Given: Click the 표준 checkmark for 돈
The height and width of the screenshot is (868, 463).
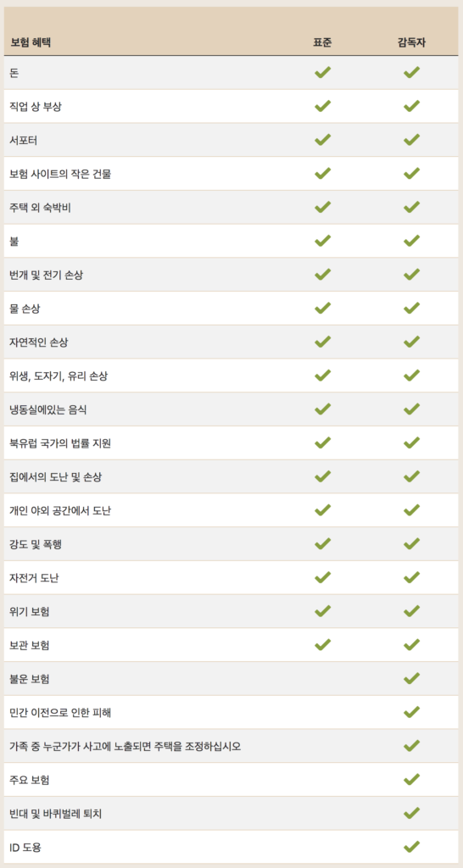Looking at the screenshot, I should point(322,73).
